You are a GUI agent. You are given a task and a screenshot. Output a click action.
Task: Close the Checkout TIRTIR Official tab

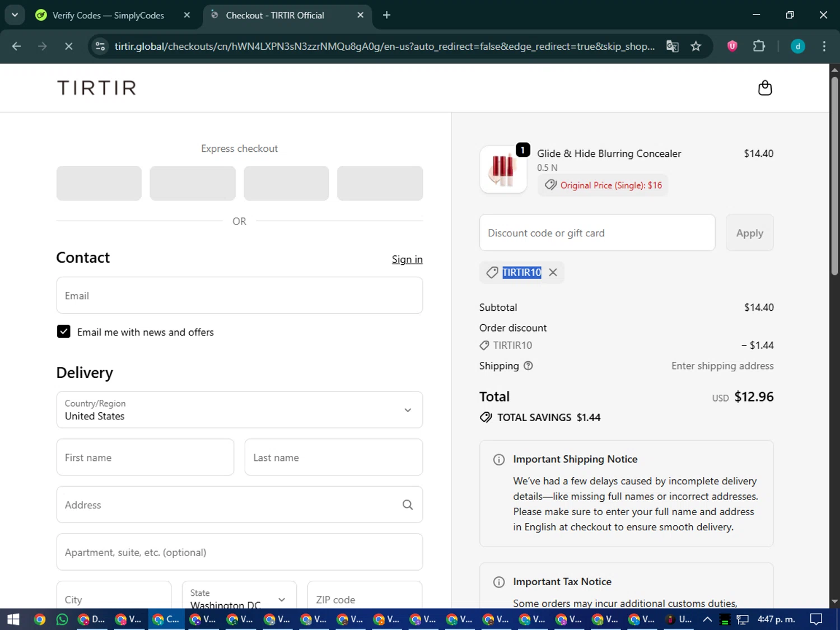[361, 15]
